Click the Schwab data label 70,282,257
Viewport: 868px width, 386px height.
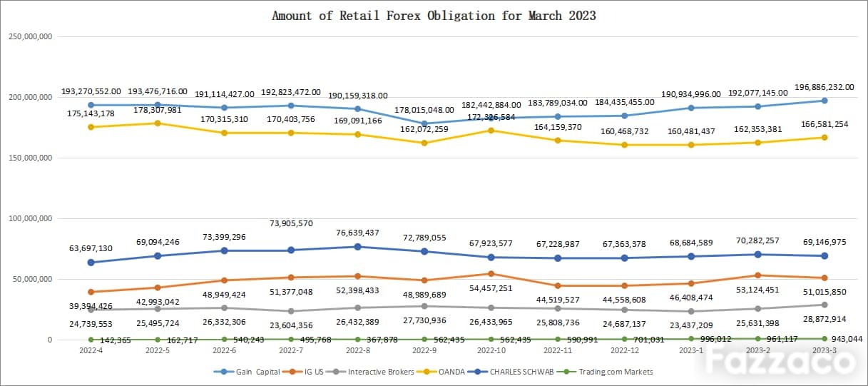[758, 240]
